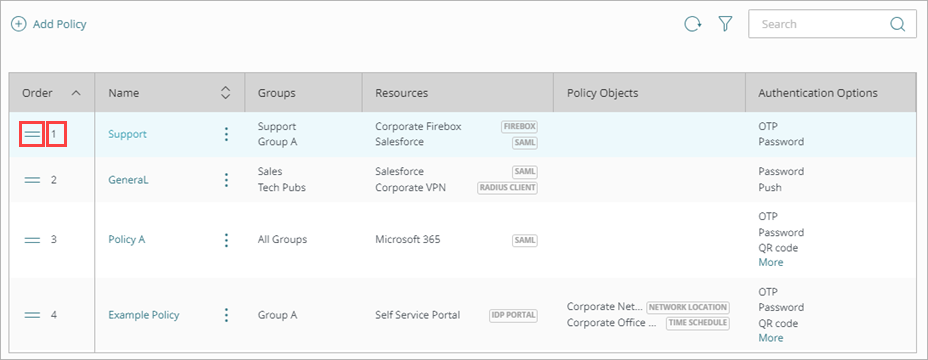Click order number 4

pos(54,315)
